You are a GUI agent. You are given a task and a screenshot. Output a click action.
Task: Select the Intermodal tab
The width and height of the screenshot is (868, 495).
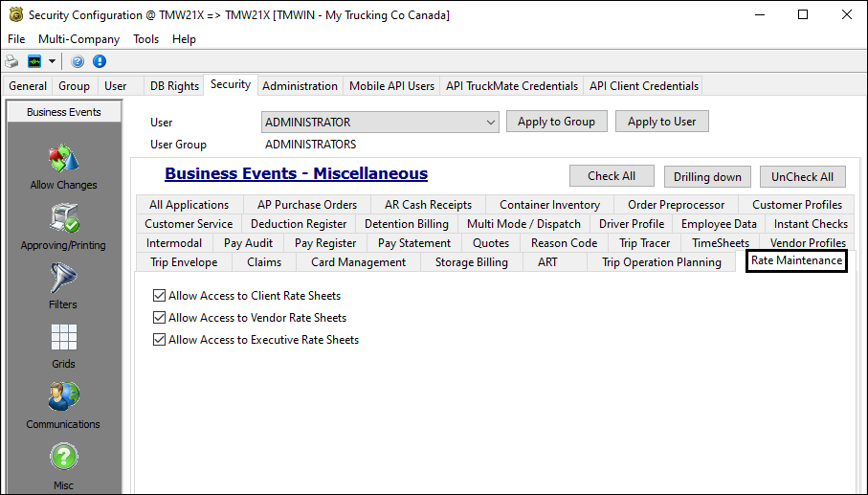(174, 242)
